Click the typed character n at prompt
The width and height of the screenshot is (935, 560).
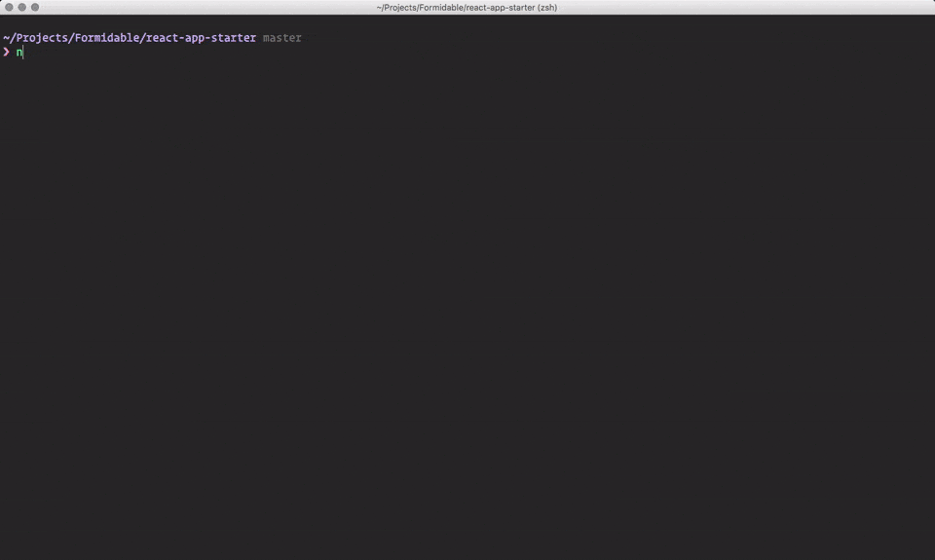[x=19, y=53]
